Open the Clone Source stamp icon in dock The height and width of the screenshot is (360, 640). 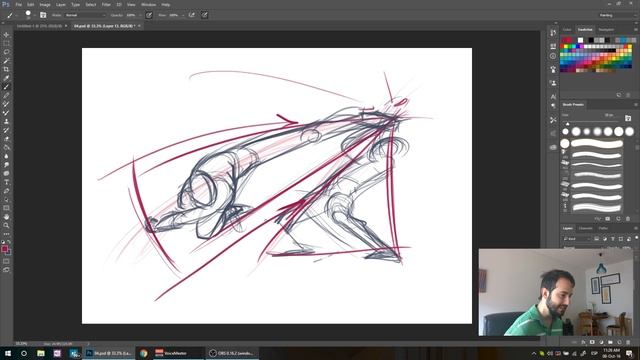553,82
